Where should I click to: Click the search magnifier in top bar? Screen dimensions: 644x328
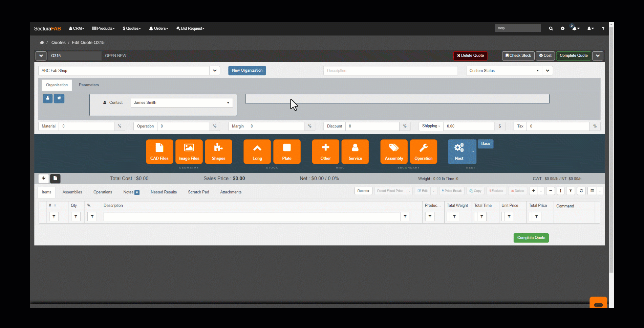coord(551,28)
